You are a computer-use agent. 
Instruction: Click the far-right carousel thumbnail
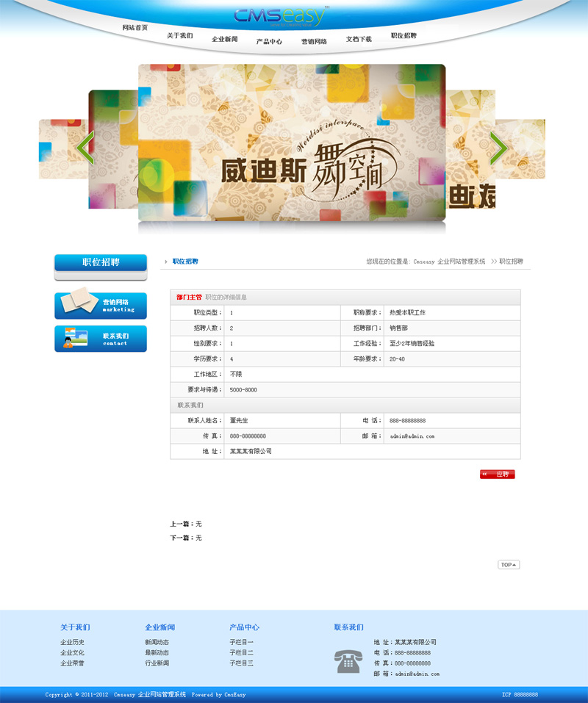[x=522, y=149]
